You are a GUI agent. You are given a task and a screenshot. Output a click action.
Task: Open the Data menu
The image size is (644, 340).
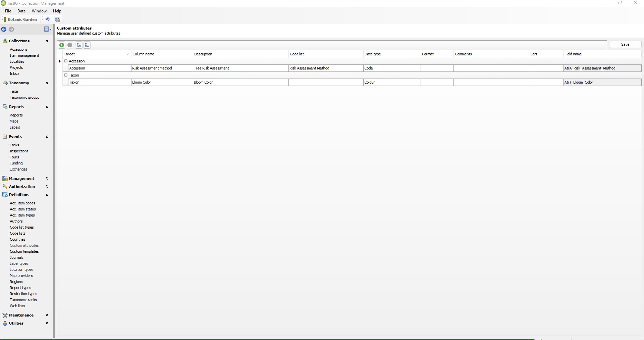point(21,11)
